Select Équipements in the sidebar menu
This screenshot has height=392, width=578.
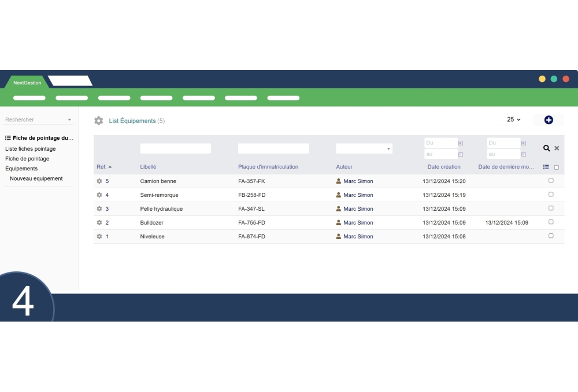coord(21,169)
